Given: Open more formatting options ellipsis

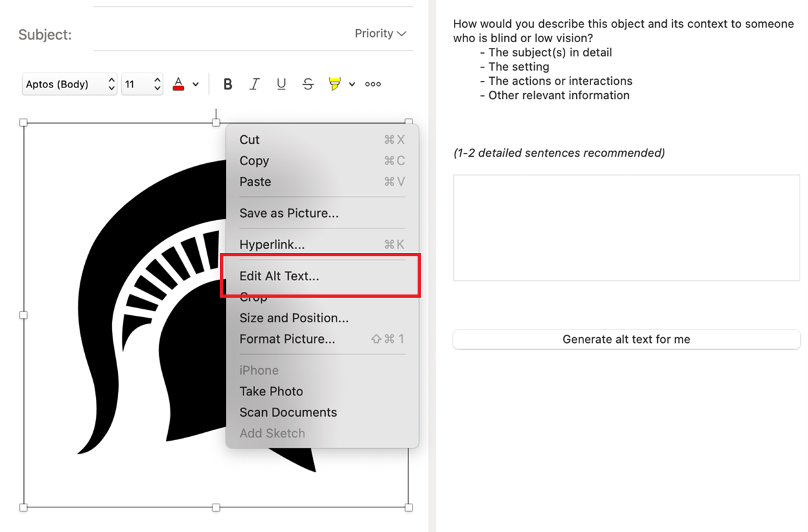Looking at the screenshot, I should 373,84.
